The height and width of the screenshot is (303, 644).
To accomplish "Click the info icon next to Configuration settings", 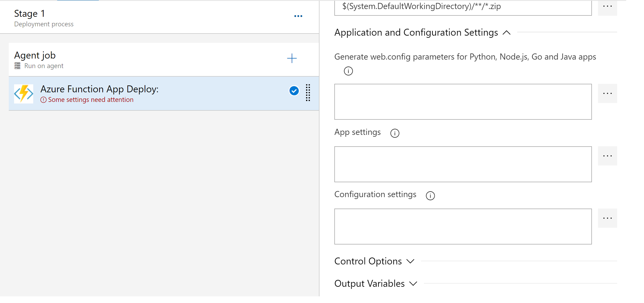I will tap(430, 194).
